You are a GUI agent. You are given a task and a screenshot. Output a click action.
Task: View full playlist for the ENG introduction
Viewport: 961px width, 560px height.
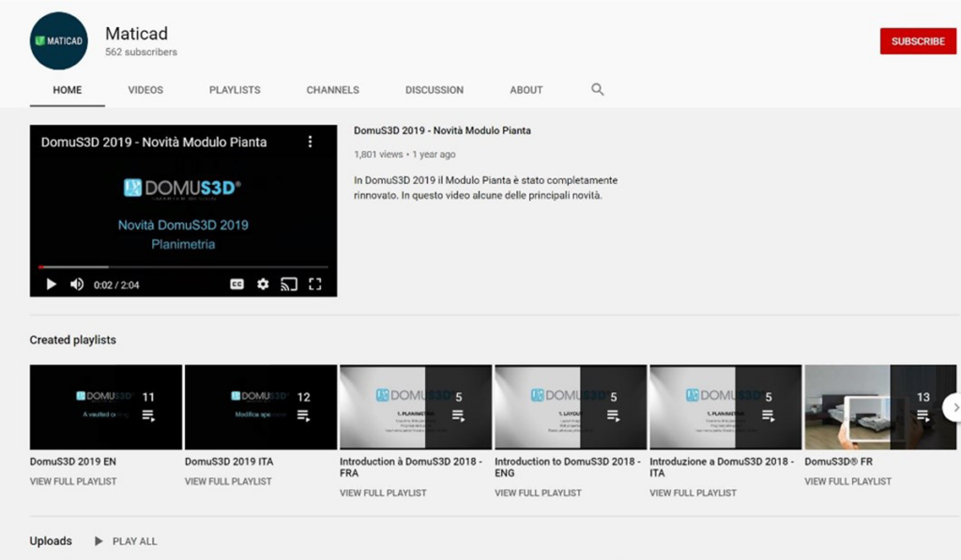[538, 492]
